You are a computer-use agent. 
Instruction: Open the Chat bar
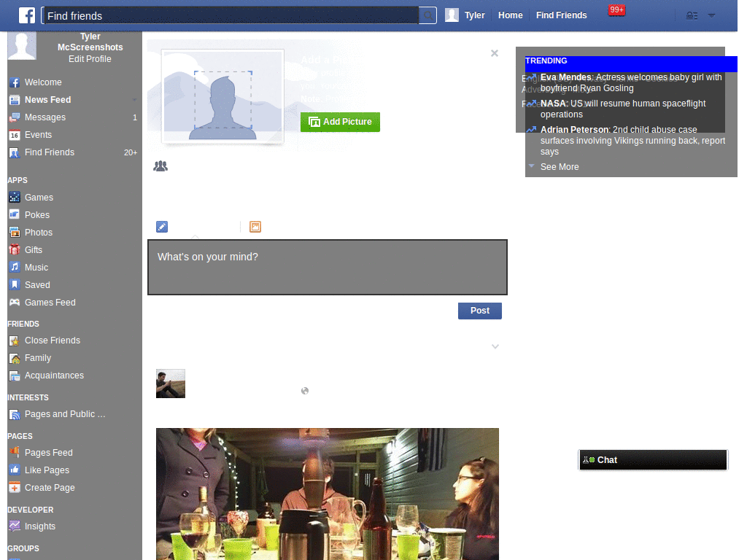[x=653, y=460]
